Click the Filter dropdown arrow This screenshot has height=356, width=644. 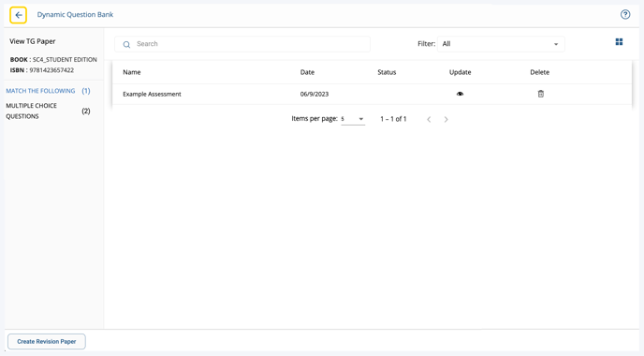[556, 44]
